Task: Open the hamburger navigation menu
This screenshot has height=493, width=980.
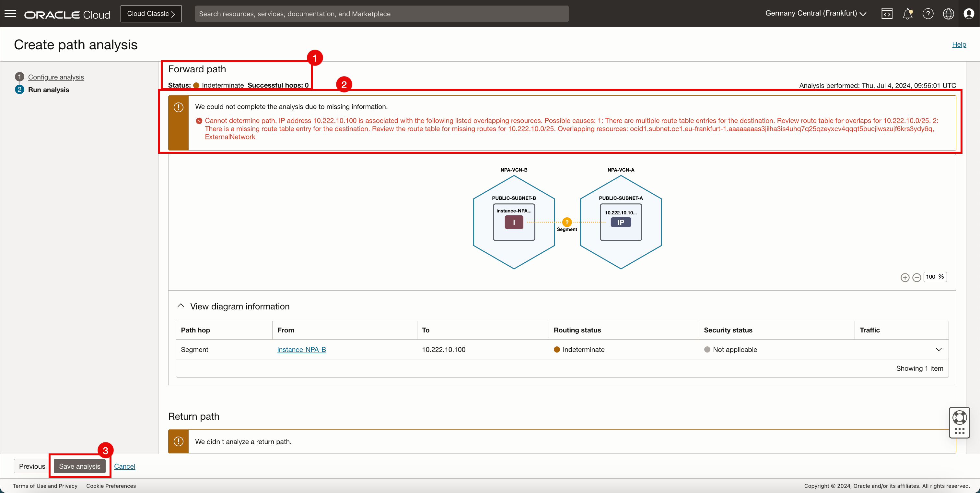Action: 10,14
